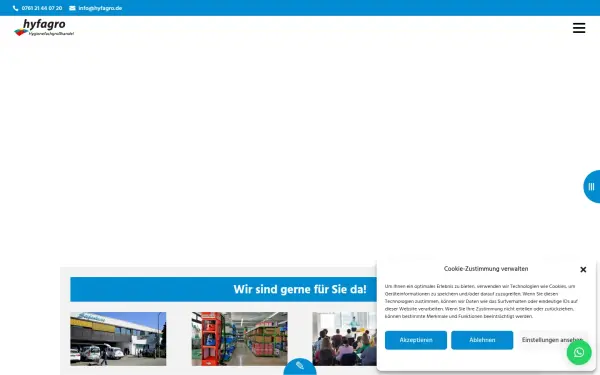Close the cookie consent dialog
Image resolution: width=600 pixels, height=375 pixels.
pos(583,269)
